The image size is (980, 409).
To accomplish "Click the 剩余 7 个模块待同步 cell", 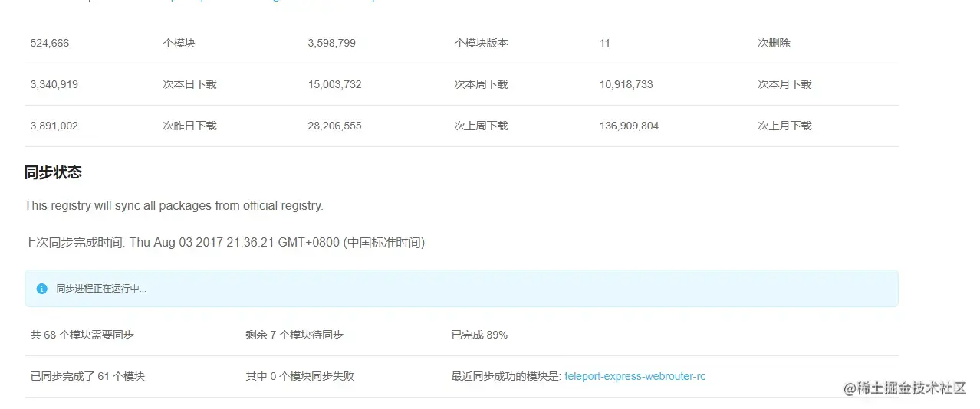I will coord(294,335).
